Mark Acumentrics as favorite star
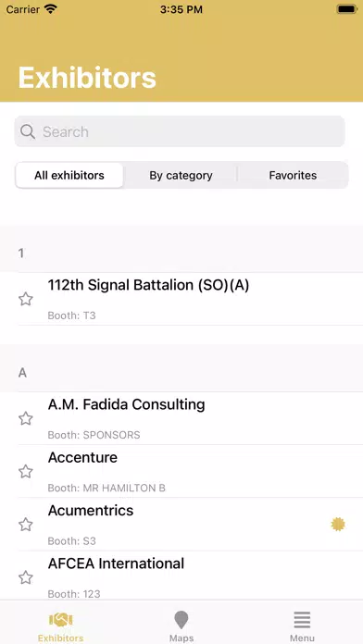The width and height of the screenshot is (363, 644). (26, 525)
